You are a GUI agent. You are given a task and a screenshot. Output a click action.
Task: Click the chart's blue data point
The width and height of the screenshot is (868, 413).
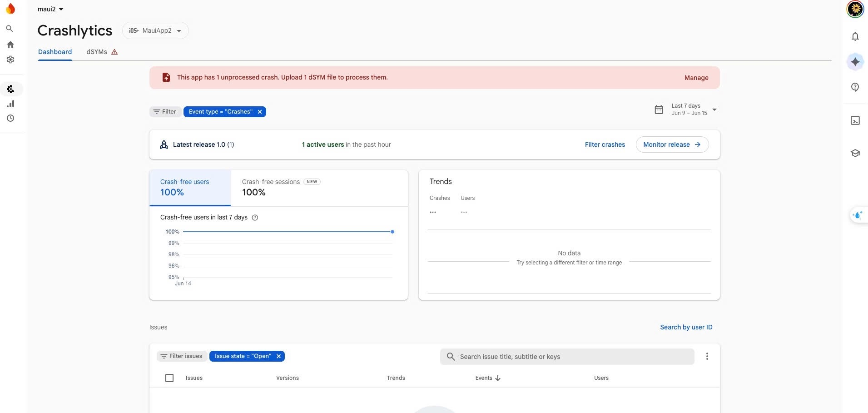point(392,232)
